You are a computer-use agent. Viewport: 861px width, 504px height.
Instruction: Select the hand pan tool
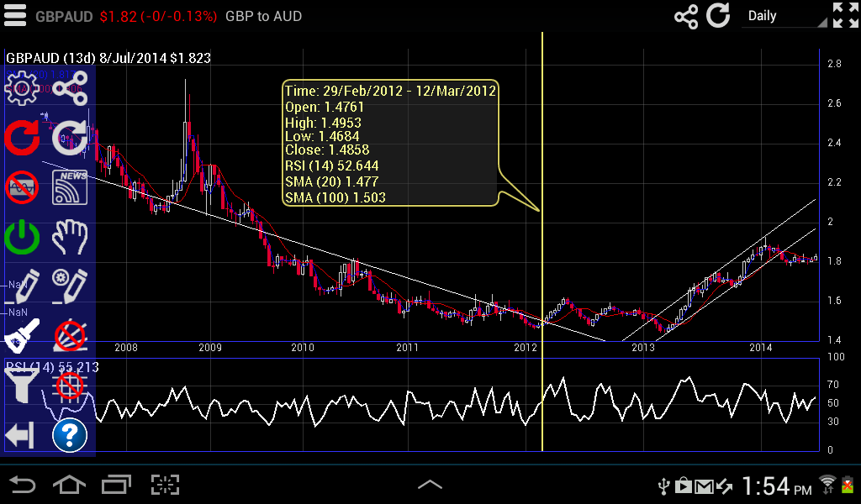click(x=71, y=238)
